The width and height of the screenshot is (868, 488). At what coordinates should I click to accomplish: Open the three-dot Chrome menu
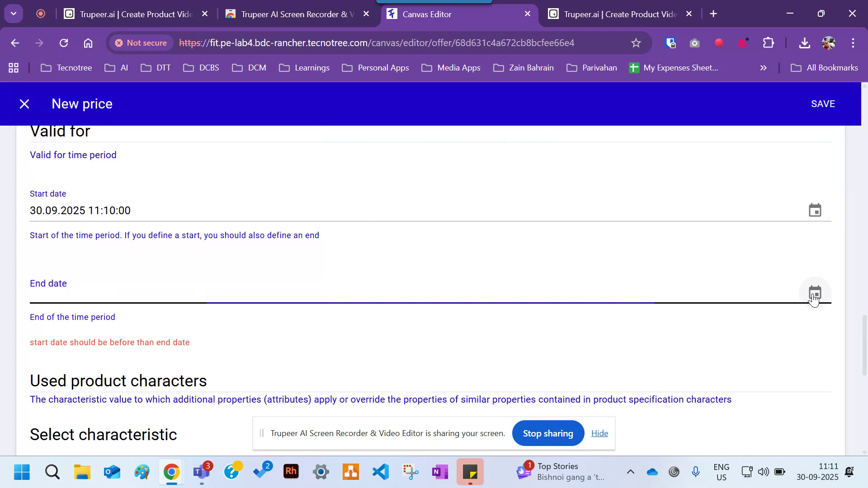tap(854, 43)
